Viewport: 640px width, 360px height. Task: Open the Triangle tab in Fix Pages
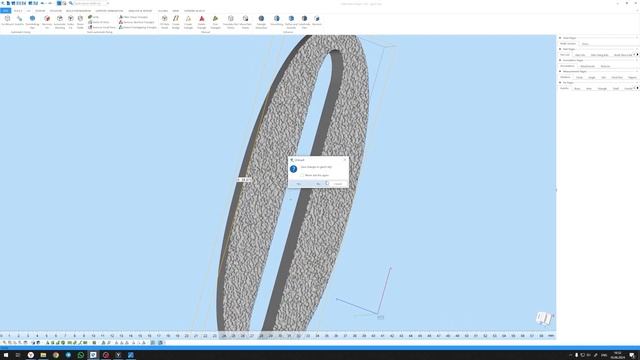[x=602, y=89]
